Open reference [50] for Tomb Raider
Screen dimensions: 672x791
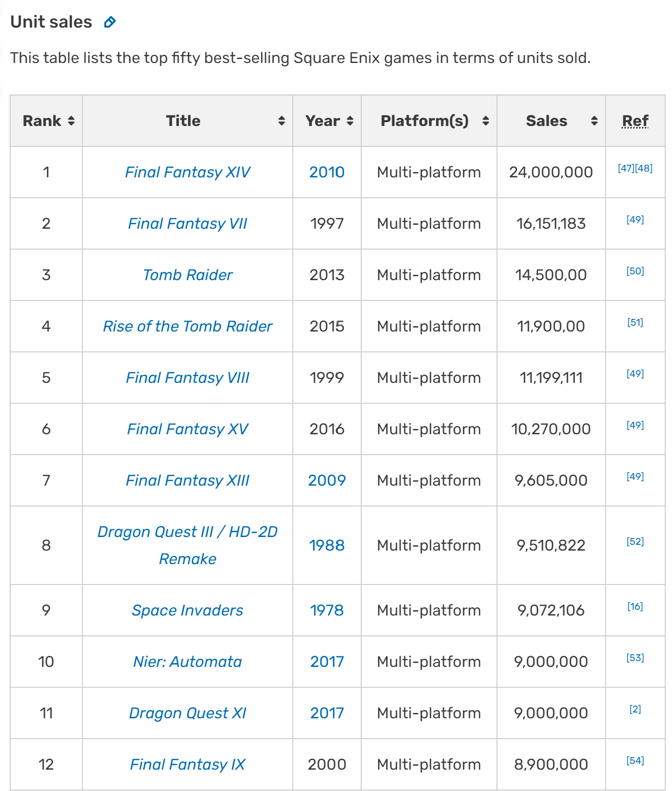[635, 271]
